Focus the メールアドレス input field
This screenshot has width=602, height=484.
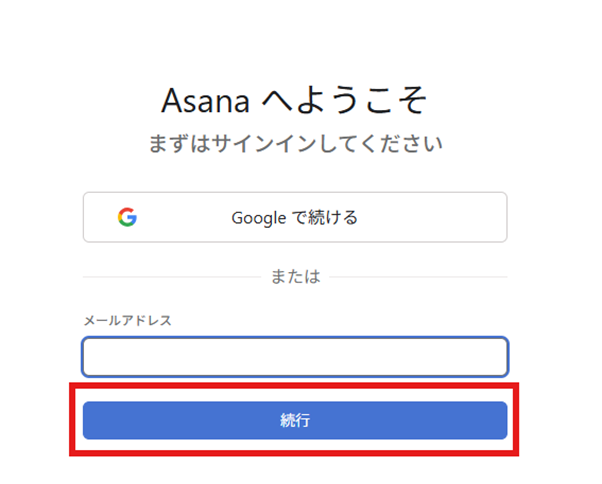(294, 357)
